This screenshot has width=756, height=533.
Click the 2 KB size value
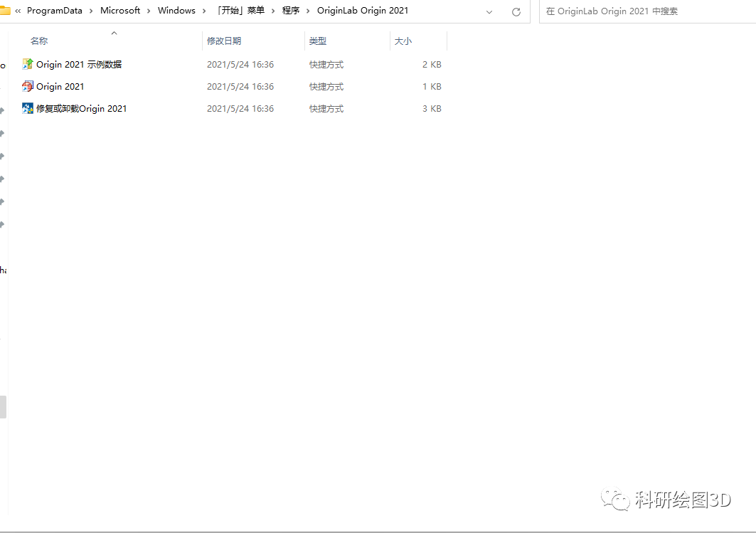432,65
